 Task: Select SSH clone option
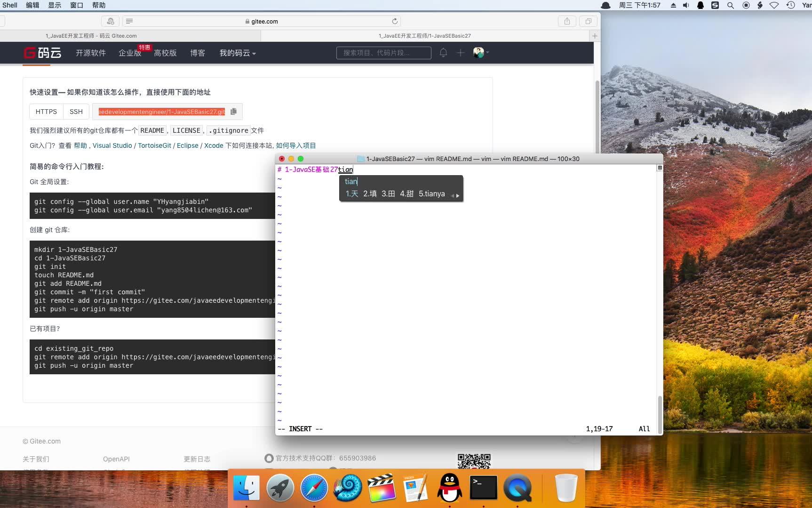pyautogui.click(x=76, y=112)
